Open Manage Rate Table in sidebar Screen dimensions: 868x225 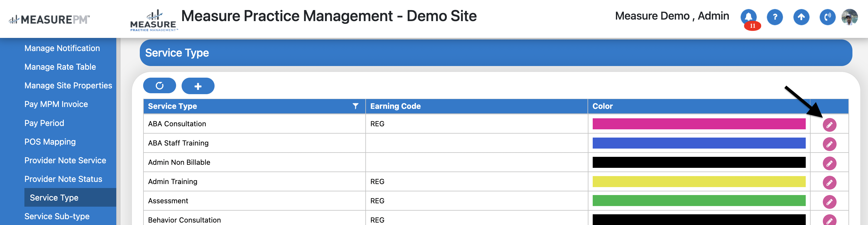pyautogui.click(x=60, y=67)
